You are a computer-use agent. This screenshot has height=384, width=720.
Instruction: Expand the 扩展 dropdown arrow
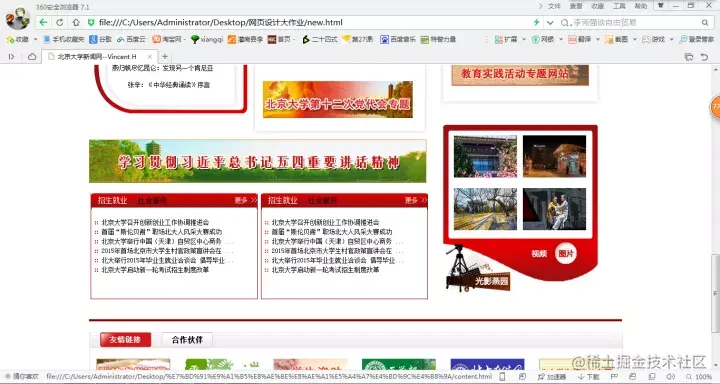[x=524, y=40]
